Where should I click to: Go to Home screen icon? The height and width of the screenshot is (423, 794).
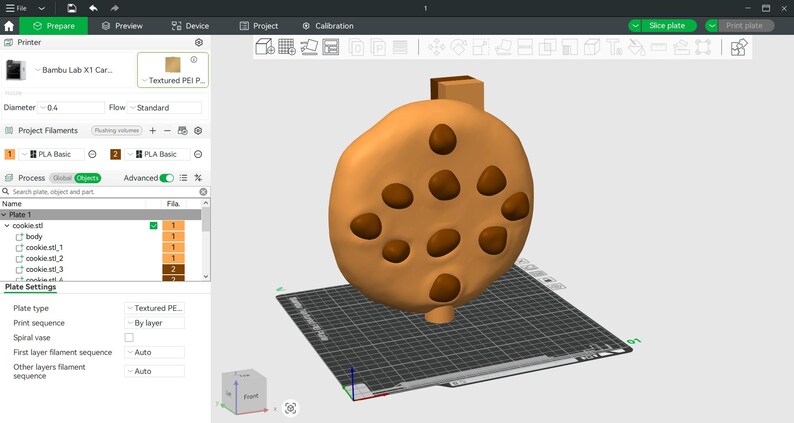9,26
